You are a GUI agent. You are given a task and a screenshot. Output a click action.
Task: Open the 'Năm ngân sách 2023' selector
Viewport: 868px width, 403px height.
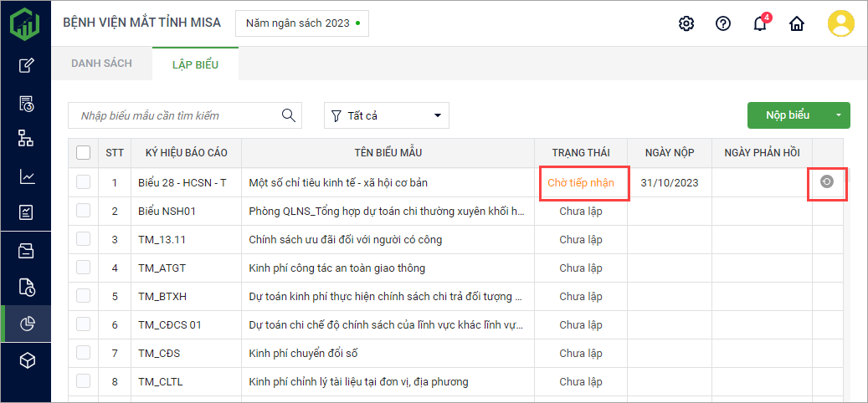coord(302,23)
